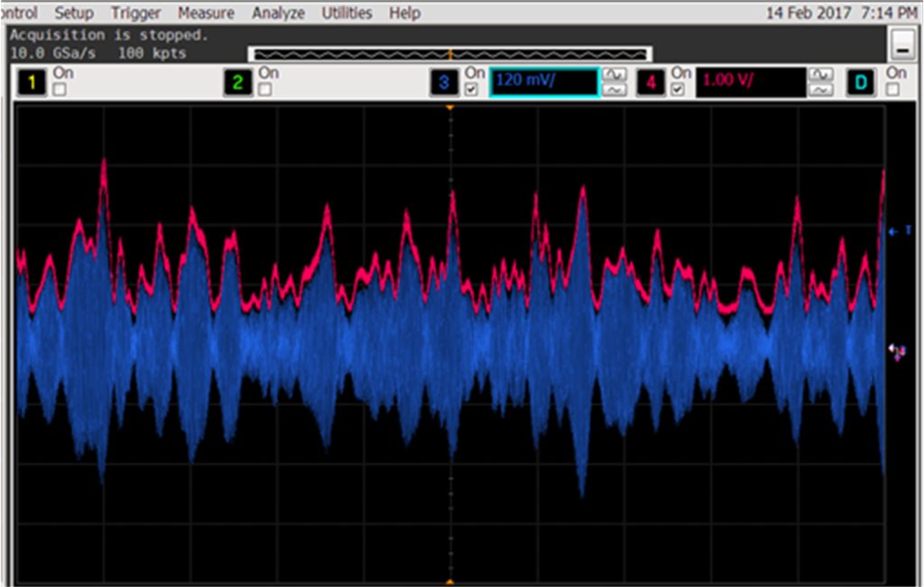Enable channel 1 with its On checkbox
The width and height of the screenshot is (924, 587).
tap(60, 89)
